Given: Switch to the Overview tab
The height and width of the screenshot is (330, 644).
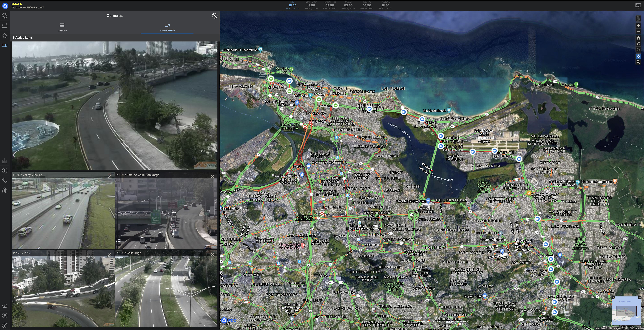Looking at the screenshot, I should 62,27.
